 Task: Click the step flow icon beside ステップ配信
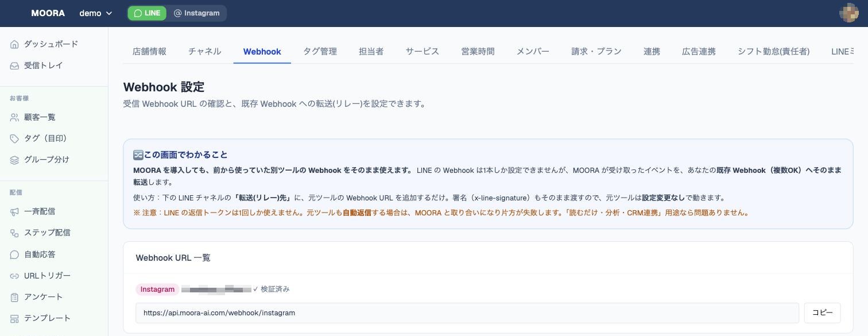tap(14, 233)
